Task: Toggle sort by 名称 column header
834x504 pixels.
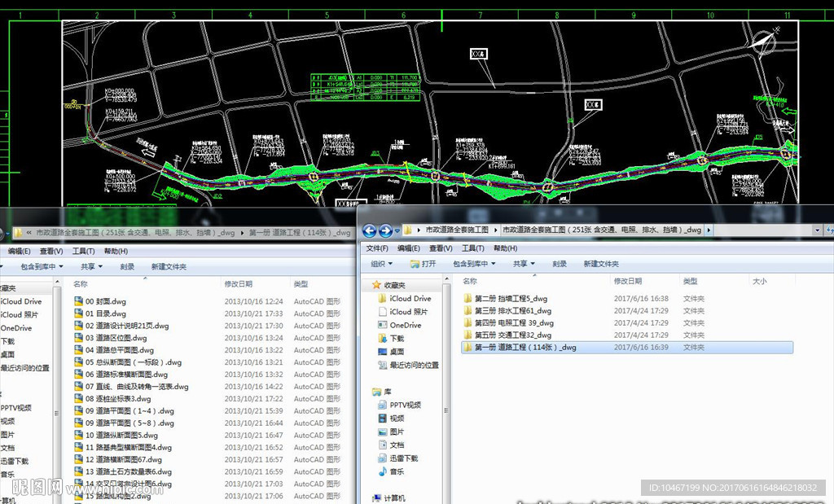Action: coord(469,281)
